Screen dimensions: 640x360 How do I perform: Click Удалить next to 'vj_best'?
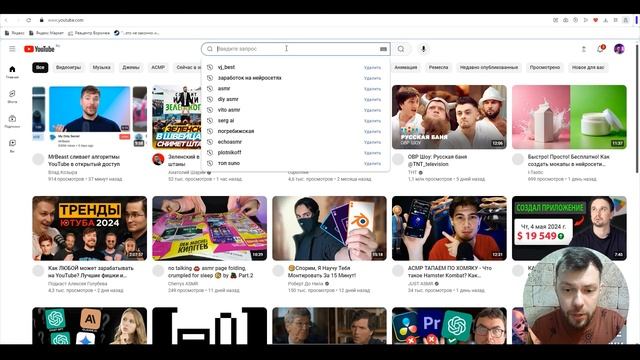(x=372, y=67)
